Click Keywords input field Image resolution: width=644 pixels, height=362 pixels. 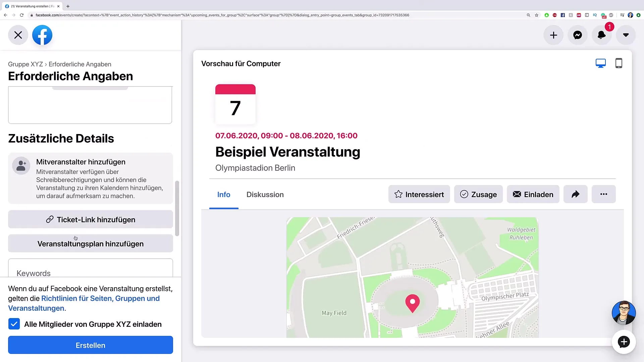click(x=90, y=273)
